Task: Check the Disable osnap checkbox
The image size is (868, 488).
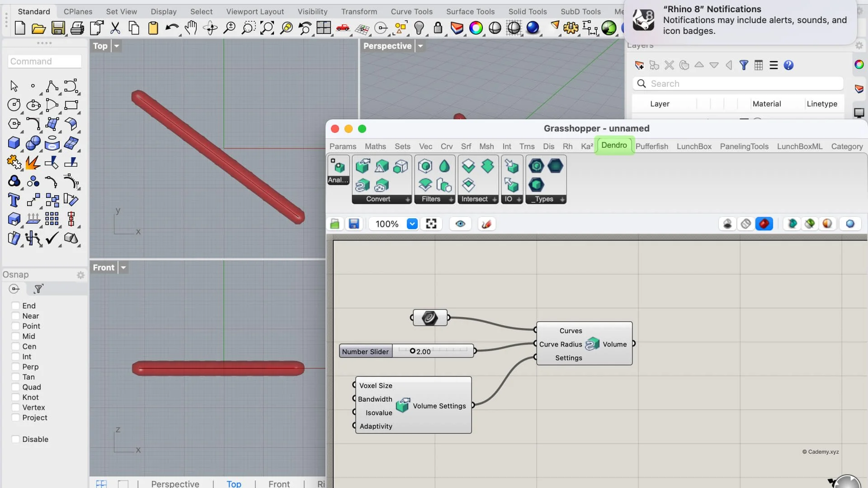Action: coord(16,439)
